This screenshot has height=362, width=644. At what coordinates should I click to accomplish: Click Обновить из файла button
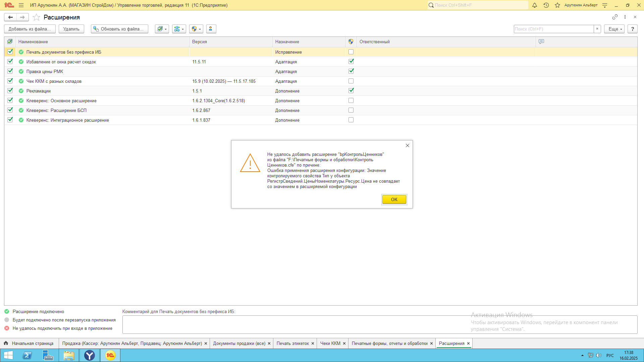pyautogui.click(x=120, y=29)
